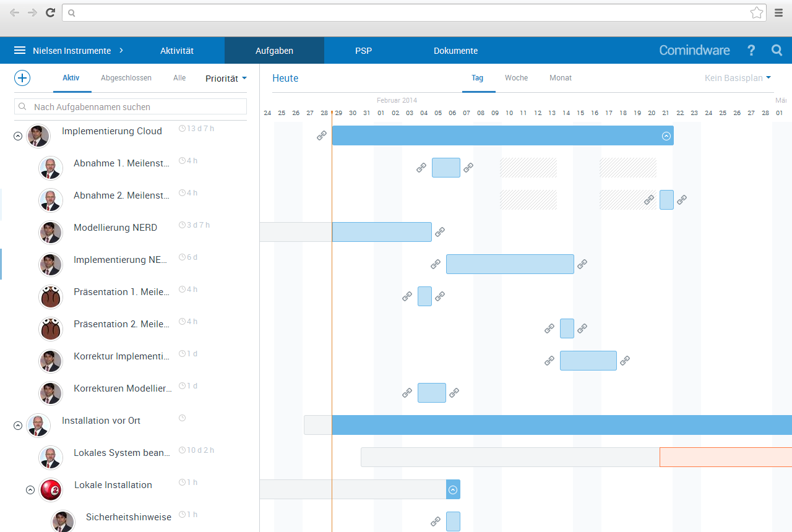Show Abgeschlossen tasks filter
Screen dimensions: 792x532
(126, 78)
